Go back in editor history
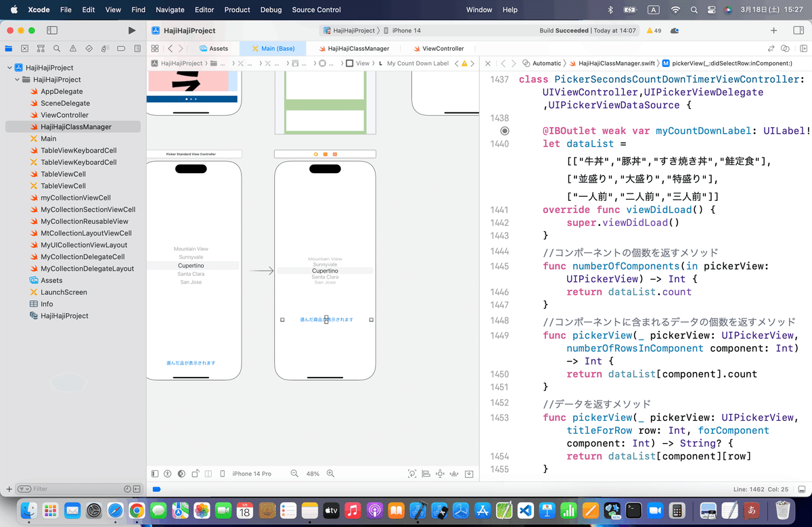The height and width of the screenshot is (527, 812). 171,49
